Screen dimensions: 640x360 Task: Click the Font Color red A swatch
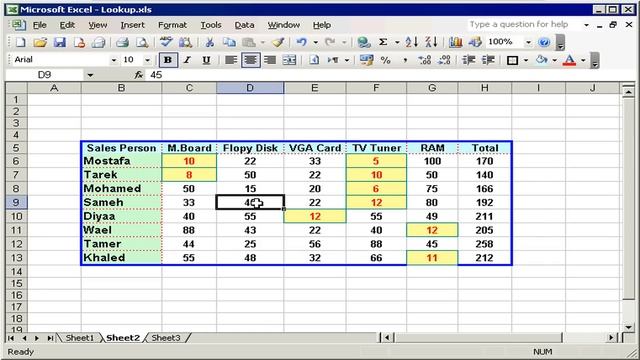pos(569,60)
